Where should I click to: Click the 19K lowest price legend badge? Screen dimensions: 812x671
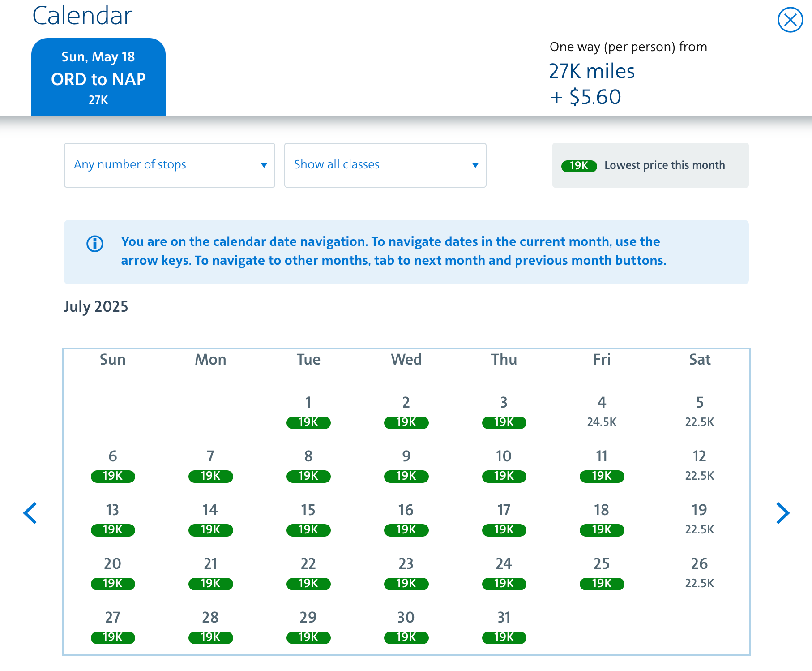coord(579,166)
